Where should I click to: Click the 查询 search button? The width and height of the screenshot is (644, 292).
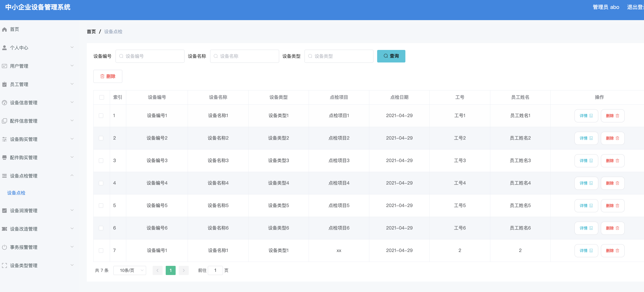pos(391,56)
